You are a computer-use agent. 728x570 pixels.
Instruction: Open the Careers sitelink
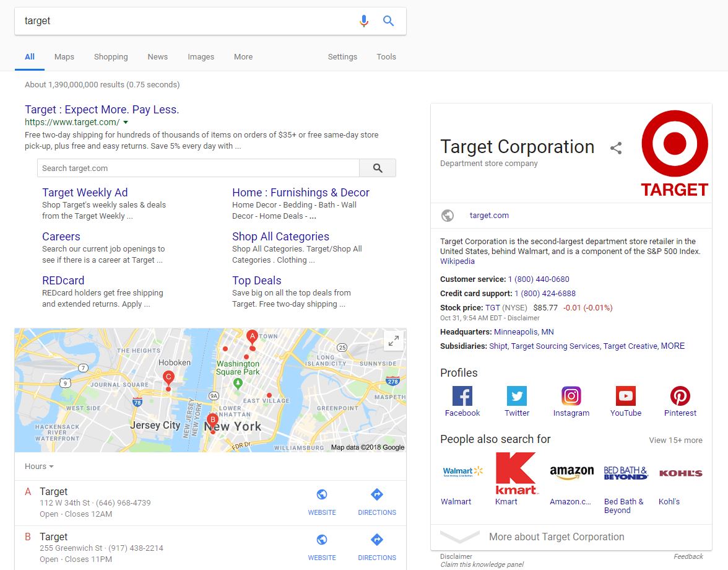point(61,237)
